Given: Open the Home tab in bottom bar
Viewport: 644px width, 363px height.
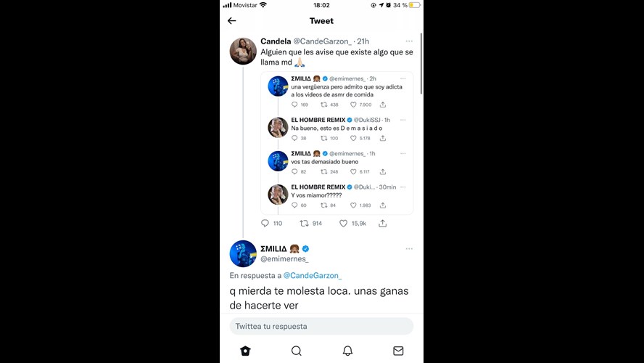Looking at the screenshot, I should coord(245,351).
